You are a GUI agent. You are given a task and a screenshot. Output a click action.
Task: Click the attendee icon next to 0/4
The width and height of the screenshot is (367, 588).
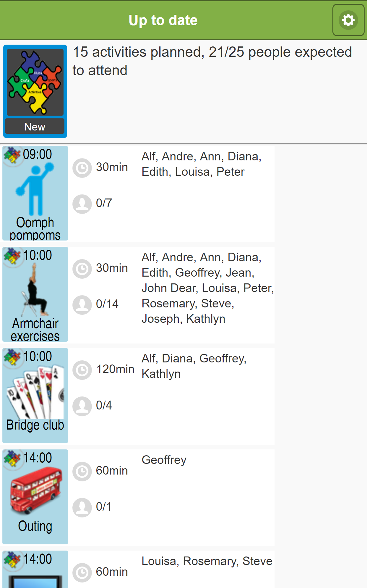[82, 406]
